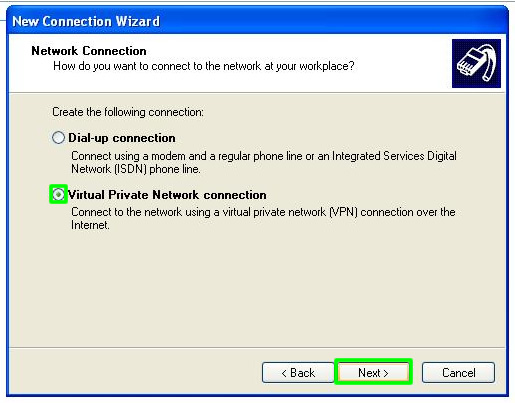
Task: Click the Dial-up connection bold label
Action: click(122, 138)
